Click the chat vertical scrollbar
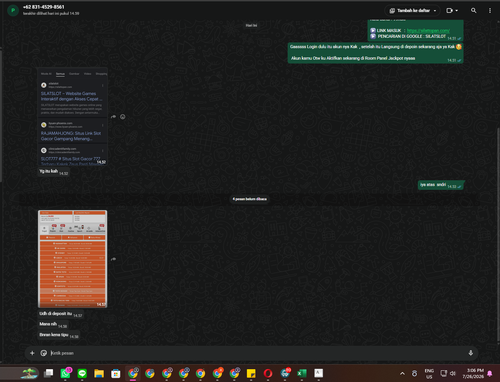This screenshot has width=500, height=382. 498,233
